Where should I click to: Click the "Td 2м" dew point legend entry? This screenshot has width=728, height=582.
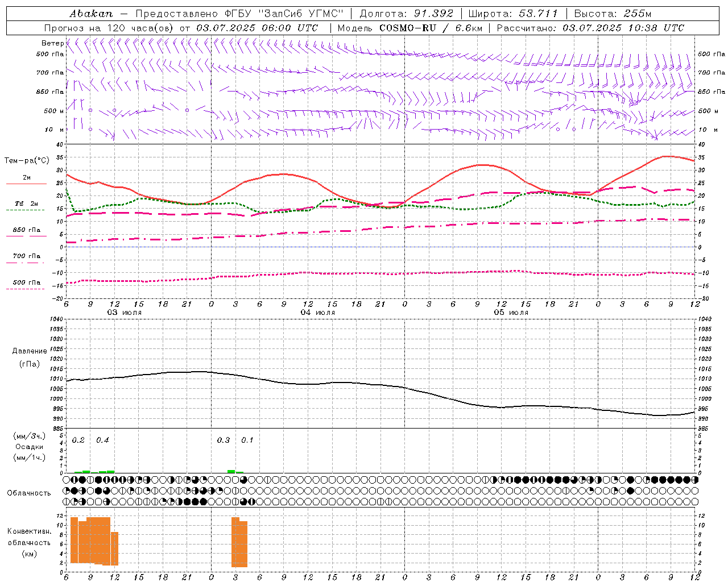pos(27,203)
